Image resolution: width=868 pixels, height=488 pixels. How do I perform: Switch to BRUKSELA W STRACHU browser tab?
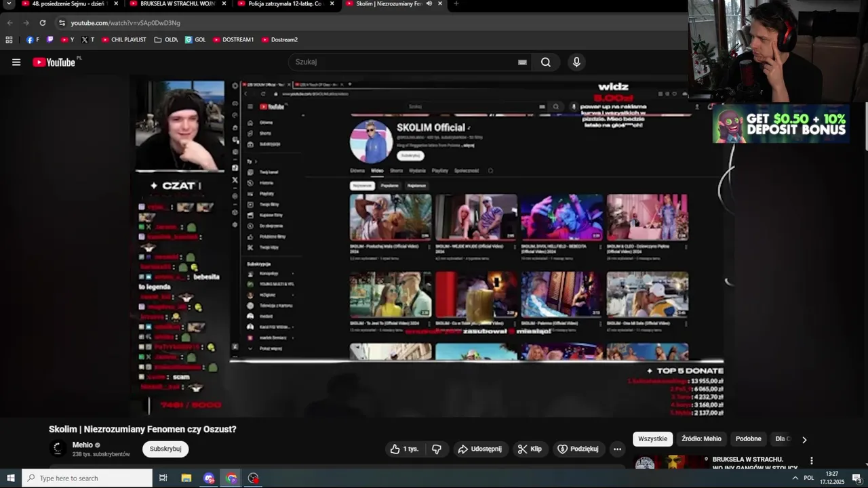pos(176,4)
